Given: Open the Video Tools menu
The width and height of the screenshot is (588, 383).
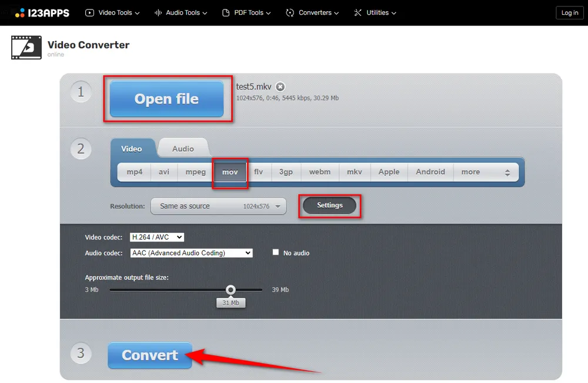Looking at the screenshot, I should tap(112, 13).
